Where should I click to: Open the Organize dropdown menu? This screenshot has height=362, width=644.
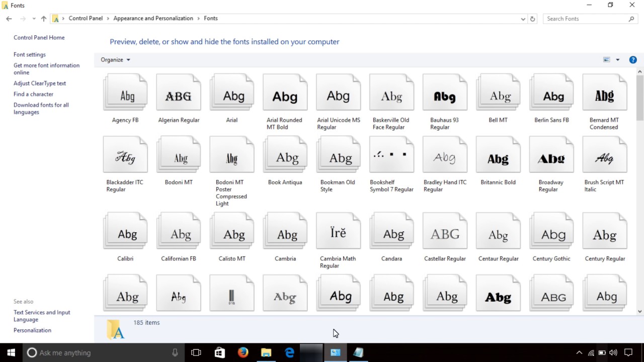(115, 60)
